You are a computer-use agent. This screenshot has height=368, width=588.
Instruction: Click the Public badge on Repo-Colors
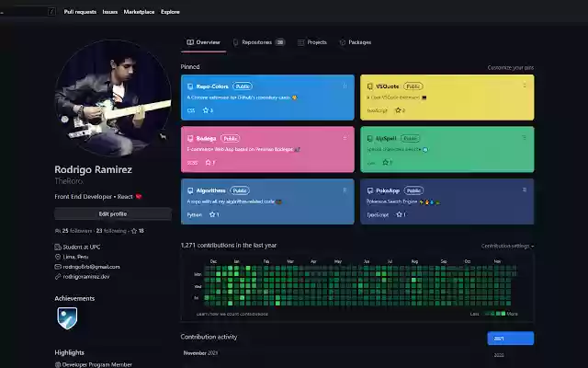[x=243, y=86]
